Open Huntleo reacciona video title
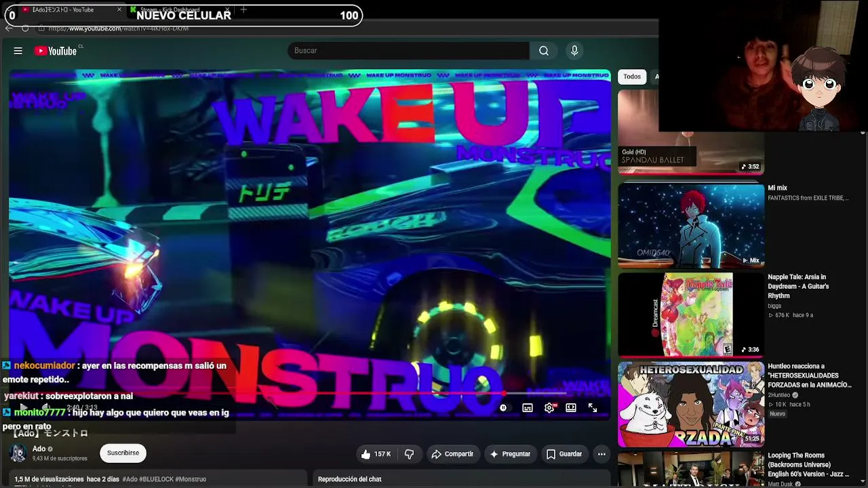 pyautogui.click(x=810, y=375)
